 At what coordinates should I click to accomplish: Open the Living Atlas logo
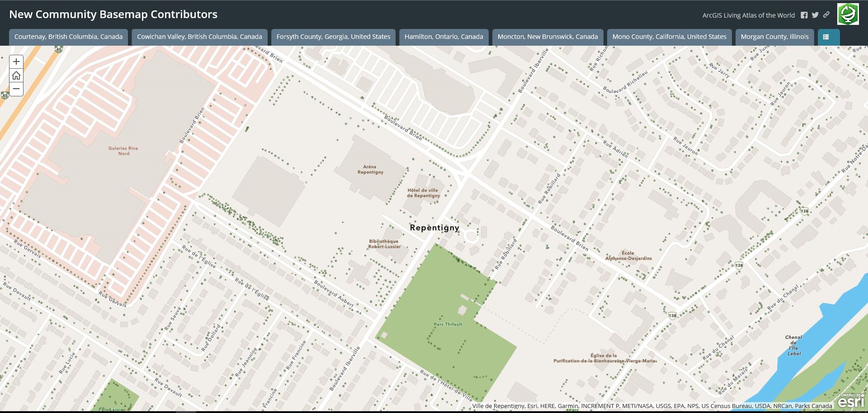848,14
